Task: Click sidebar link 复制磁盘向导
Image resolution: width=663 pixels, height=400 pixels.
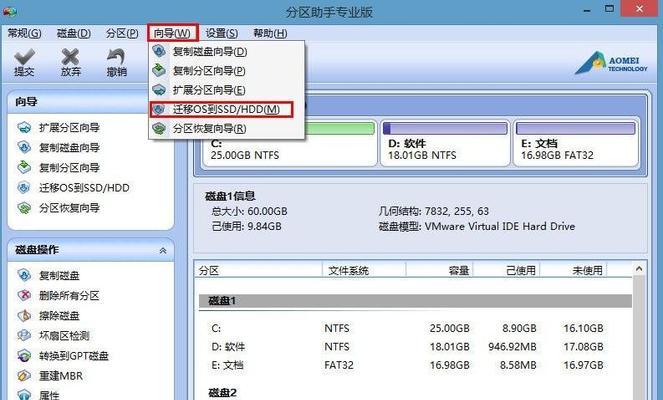Action: coord(69,147)
